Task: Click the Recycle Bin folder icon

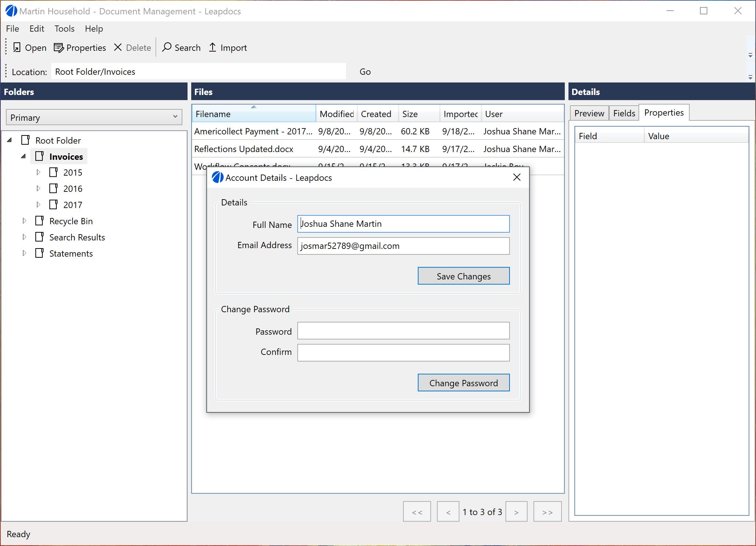Action: [39, 221]
